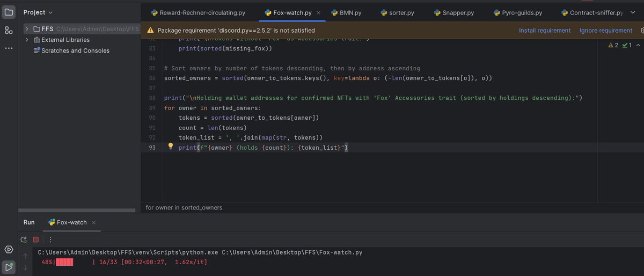
Task: Click the '# Sort owners by number' comment line
Action: pos(292,68)
